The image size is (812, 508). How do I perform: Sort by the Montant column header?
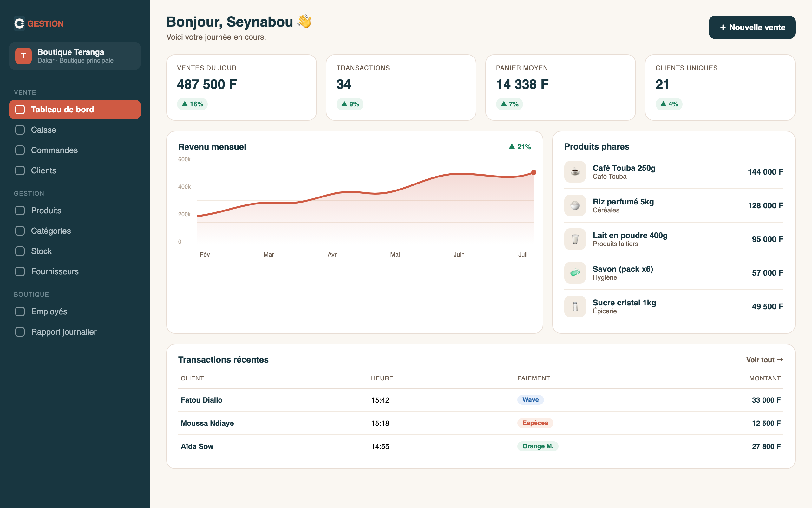tap(765, 378)
